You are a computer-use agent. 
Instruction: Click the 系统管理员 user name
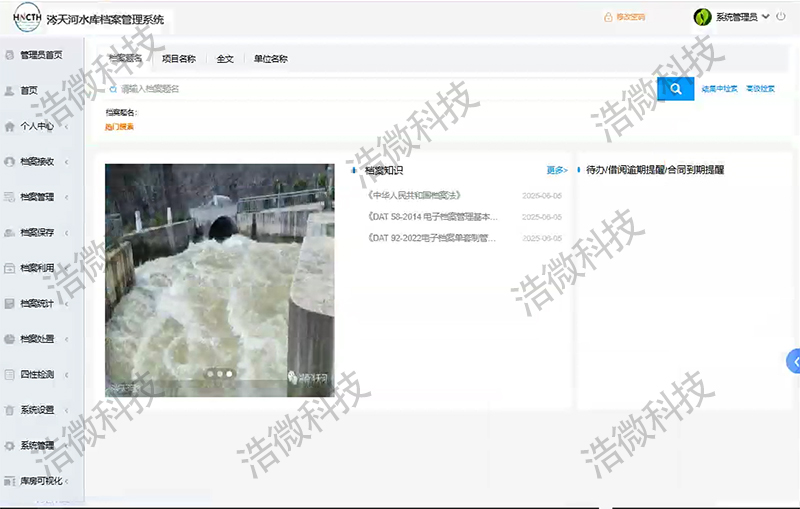[x=736, y=17]
